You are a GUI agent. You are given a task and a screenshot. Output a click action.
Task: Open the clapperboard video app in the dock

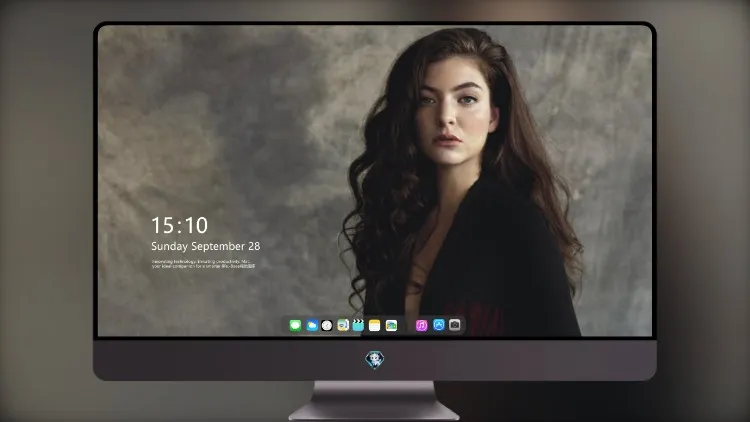(358, 326)
